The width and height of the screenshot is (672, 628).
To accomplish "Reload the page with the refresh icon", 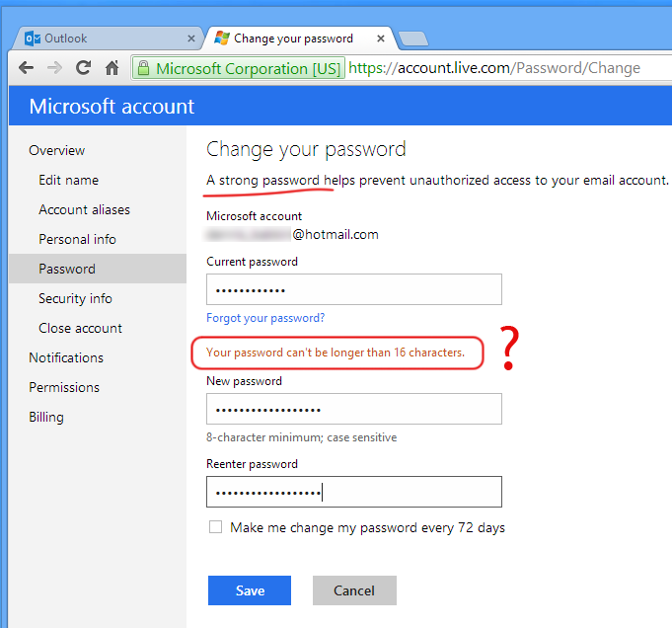I will 83,68.
